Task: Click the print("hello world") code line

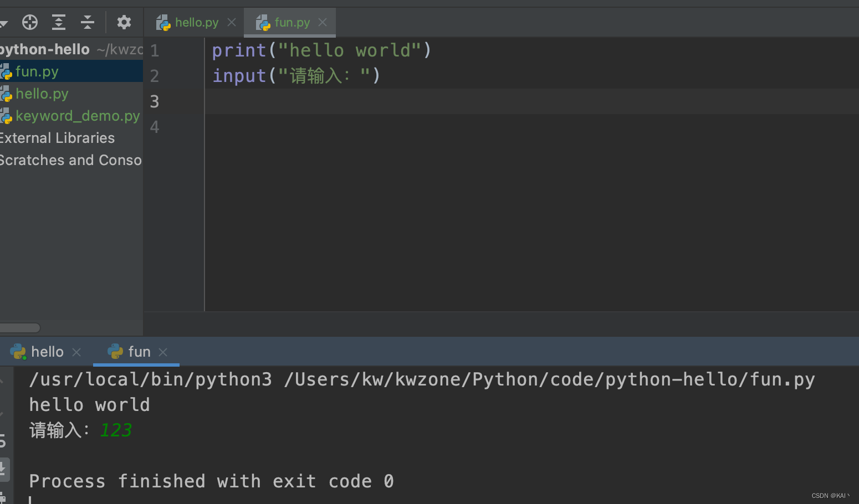Action: pos(321,50)
